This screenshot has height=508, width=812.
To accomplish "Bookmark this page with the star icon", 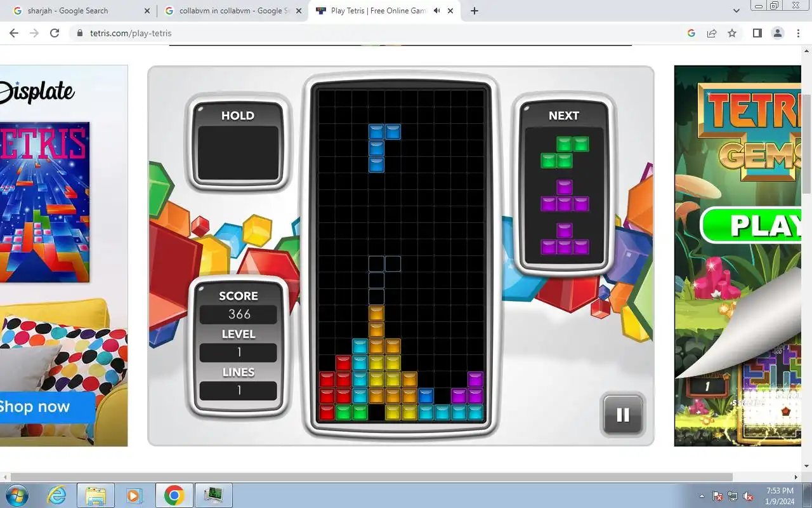I will point(732,33).
